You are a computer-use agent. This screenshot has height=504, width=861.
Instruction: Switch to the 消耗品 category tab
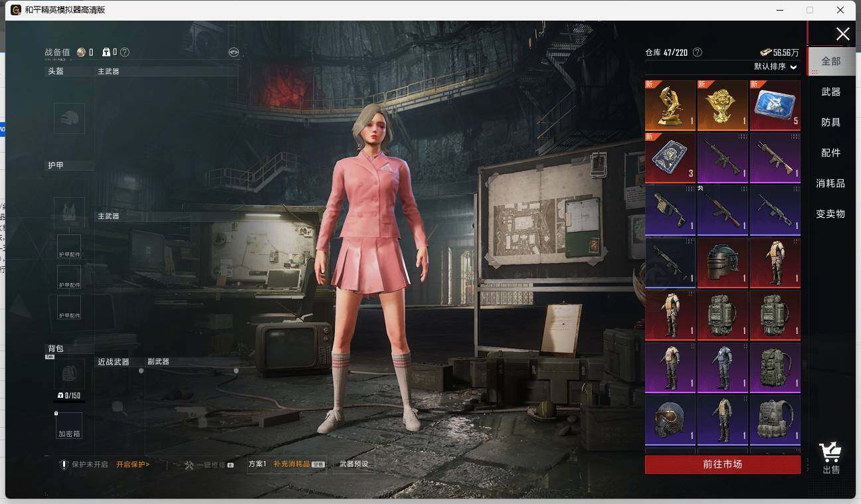coord(831,183)
